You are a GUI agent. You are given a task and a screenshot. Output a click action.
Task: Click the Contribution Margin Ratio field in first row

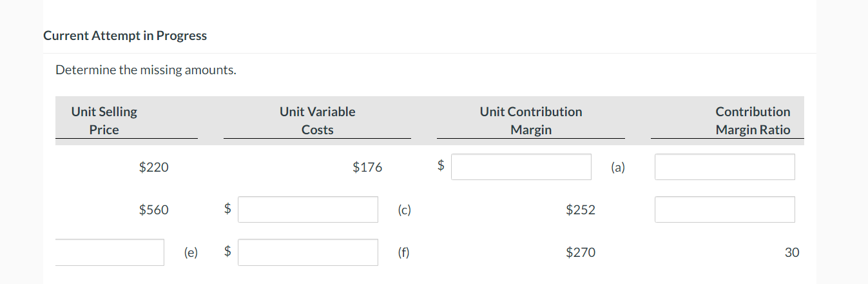pyautogui.click(x=724, y=167)
